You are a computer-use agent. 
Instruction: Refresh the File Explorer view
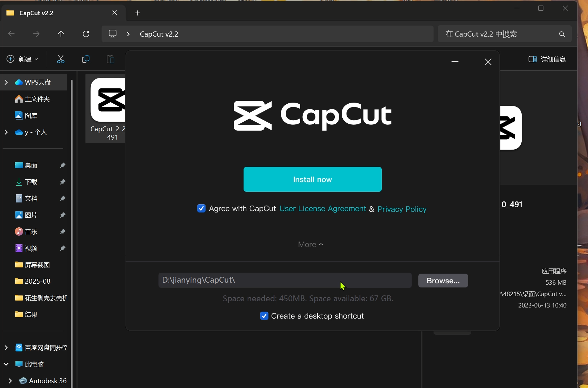pyautogui.click(x=86, y=34)
